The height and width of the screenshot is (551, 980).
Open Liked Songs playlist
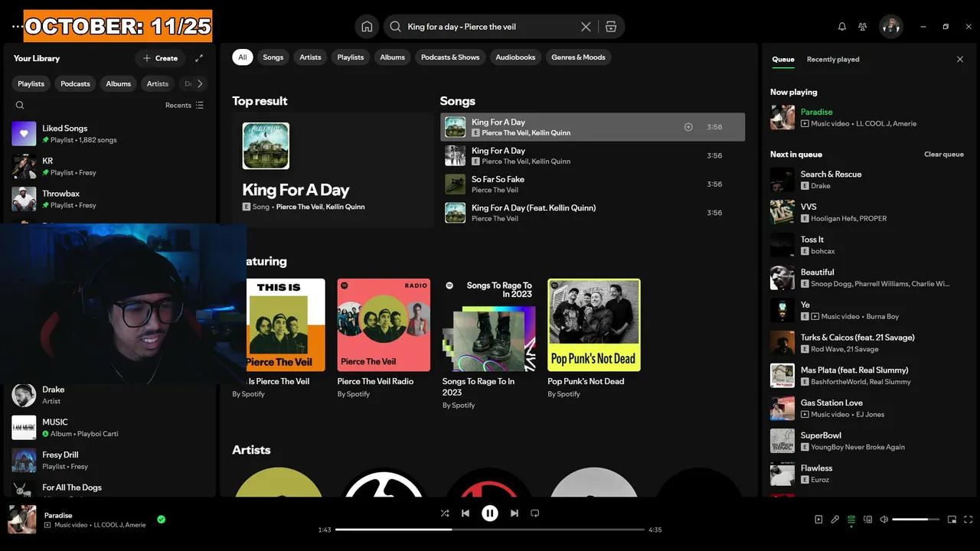coord(109,134)
